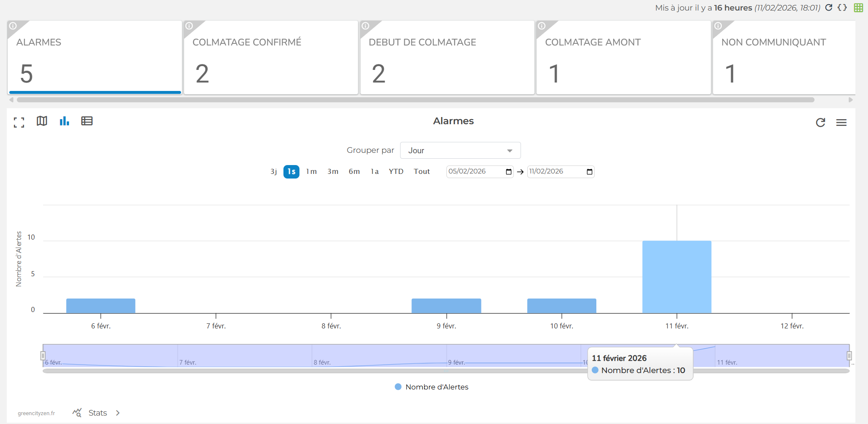Click the fullscreen expand icon
868x424 pixels.
pyautogui.click(x=19, y=122)
